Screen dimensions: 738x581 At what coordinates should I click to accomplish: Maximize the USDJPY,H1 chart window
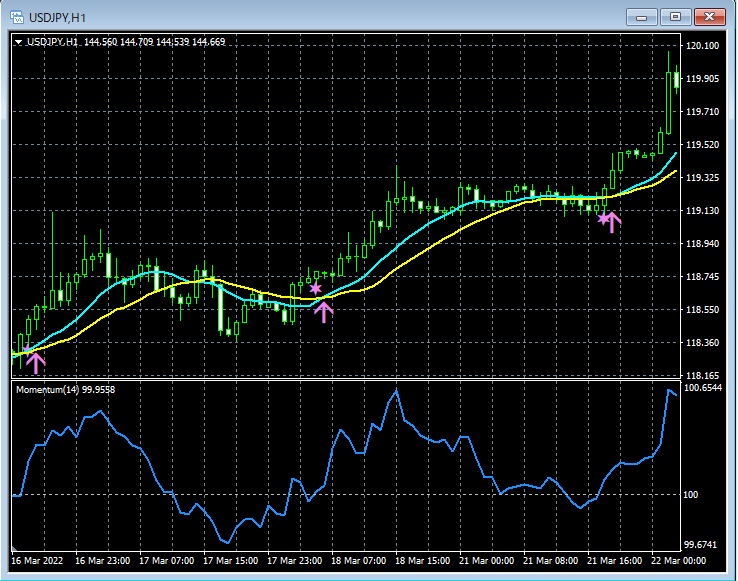click(675, 17)
